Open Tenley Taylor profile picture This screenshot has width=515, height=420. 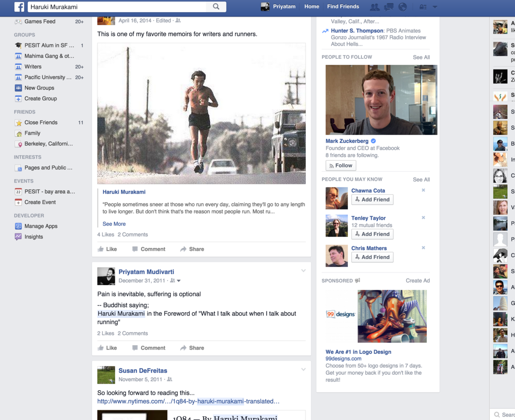click(x=337, y=225)
